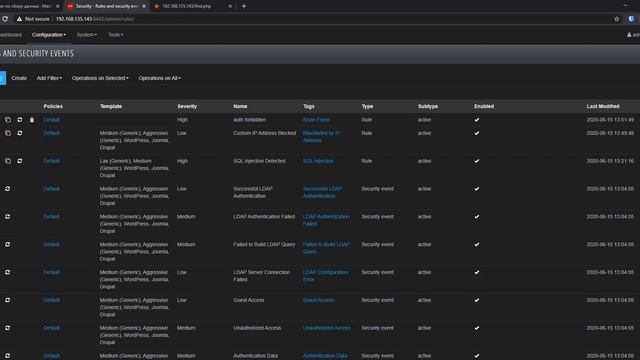Reset the Unauthorized Access event

tap(8, 328)
